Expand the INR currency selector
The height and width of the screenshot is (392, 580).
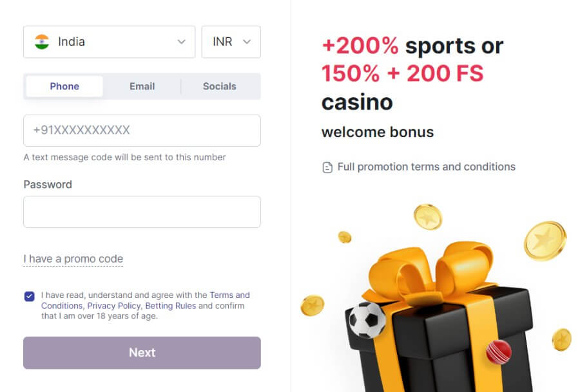[231, 42]
